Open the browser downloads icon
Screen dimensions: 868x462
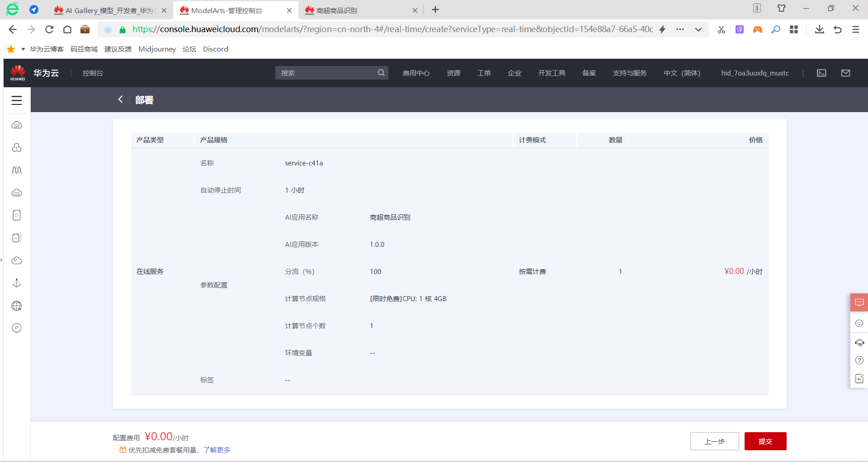click(x=819, y=29)
